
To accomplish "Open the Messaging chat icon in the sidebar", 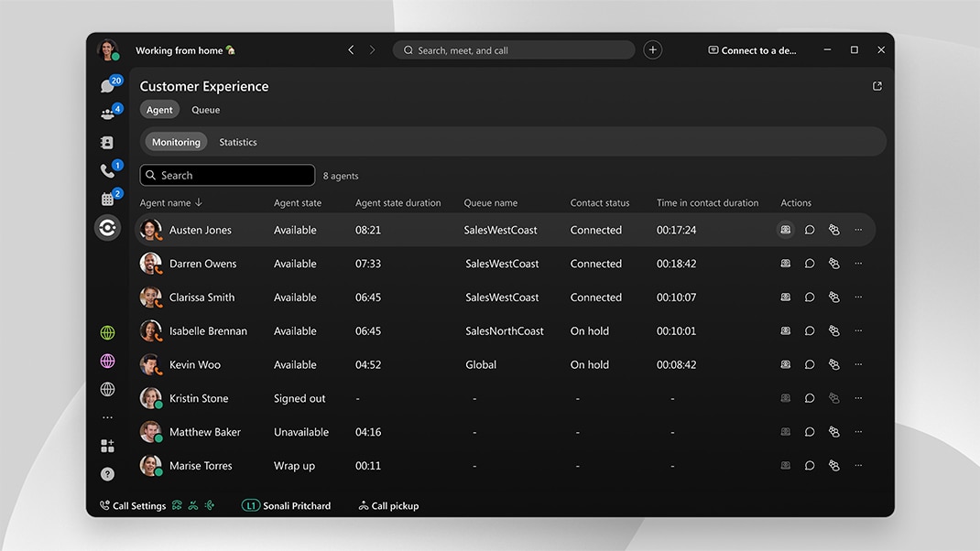I will click(108, 86).
